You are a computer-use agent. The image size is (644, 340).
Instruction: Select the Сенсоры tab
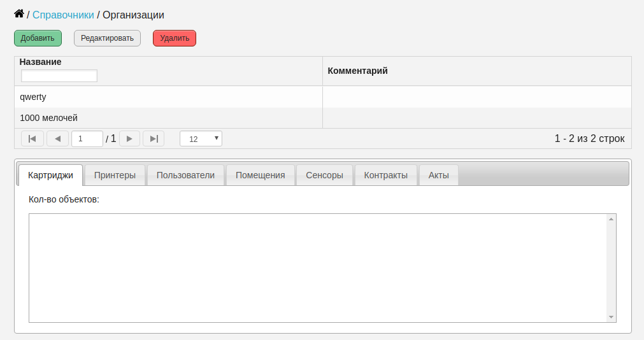click(324, 175)
